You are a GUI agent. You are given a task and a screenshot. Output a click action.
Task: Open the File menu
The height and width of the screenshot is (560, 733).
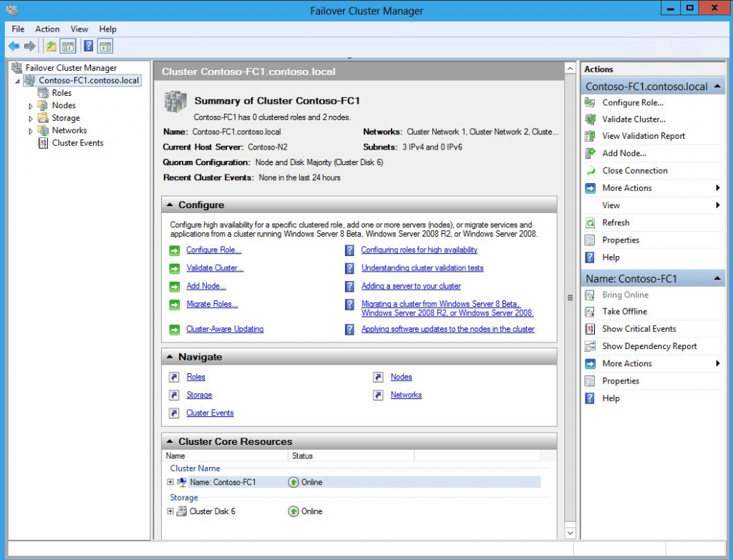(18, 29)
